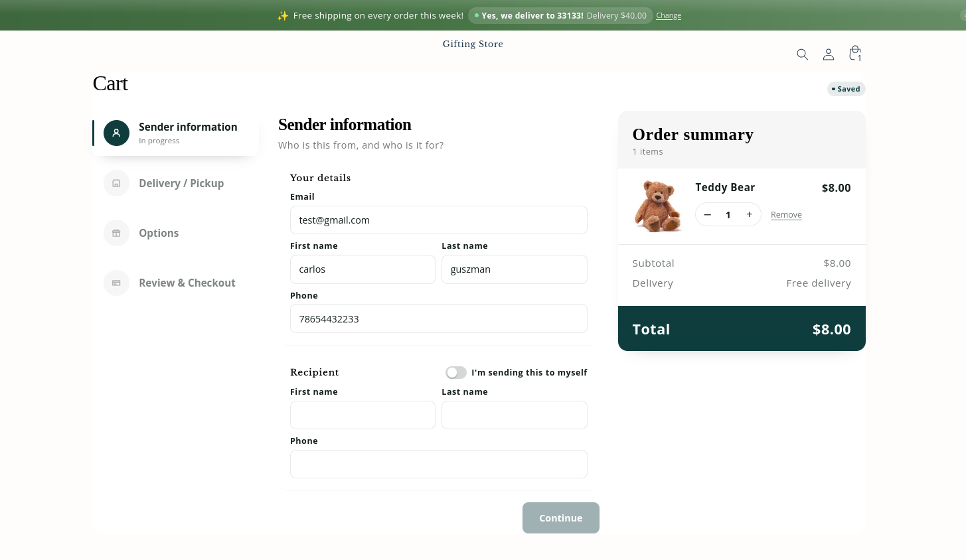
Task: Toggle "I'm sending this to myself"
Action: [456, 372]
